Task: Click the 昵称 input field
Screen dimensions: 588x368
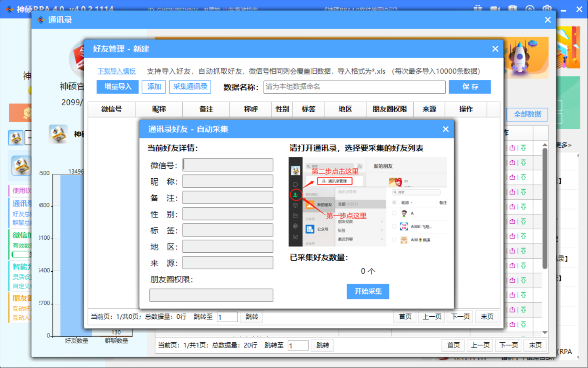Action: [228, 181]
